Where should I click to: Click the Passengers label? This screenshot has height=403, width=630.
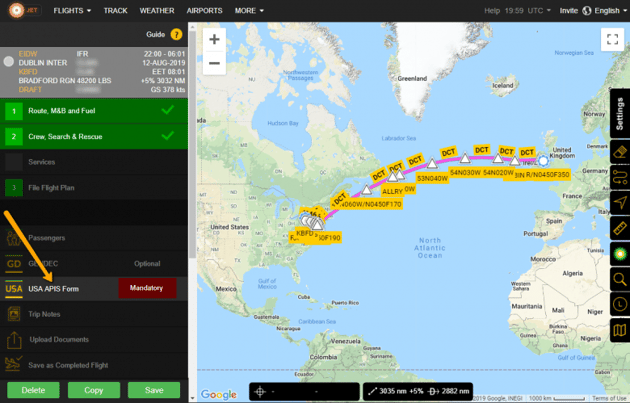click(47, 238)
